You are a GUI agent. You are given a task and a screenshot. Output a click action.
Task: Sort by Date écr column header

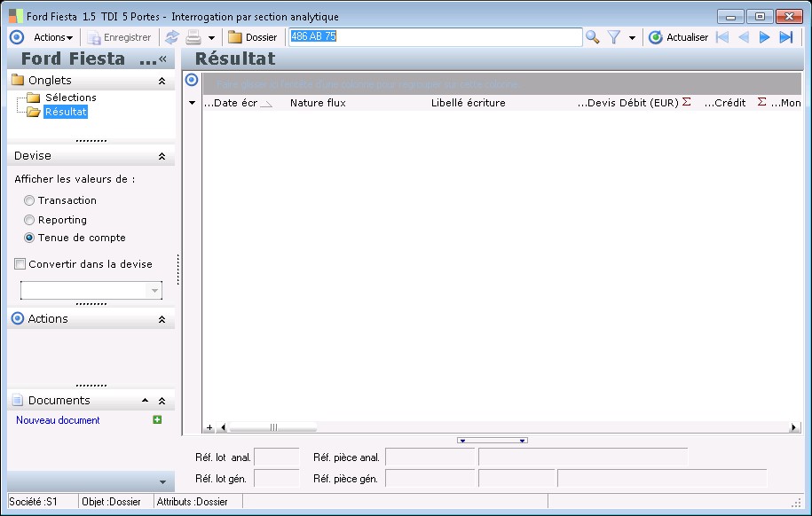click(238, 103)
